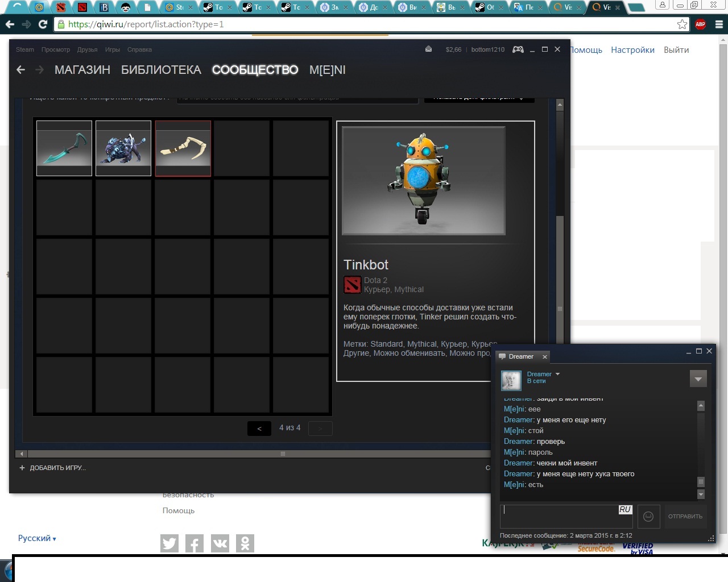Open the Chrome hamburger menu
This screenshot has width=728, height=582.
tap(718, 24)
